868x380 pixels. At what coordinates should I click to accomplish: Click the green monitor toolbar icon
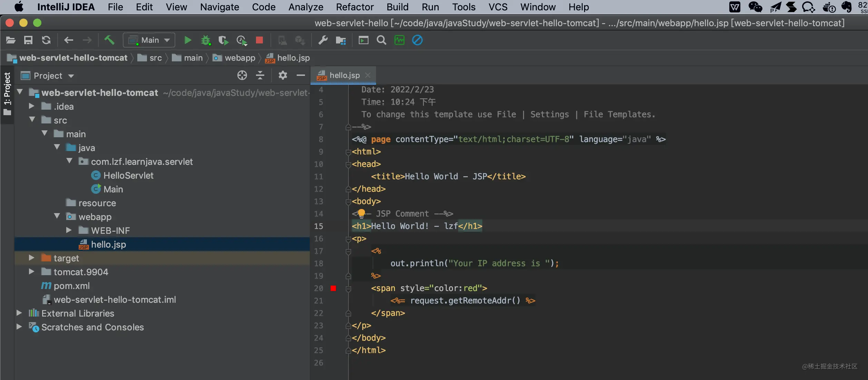point(399,40)
